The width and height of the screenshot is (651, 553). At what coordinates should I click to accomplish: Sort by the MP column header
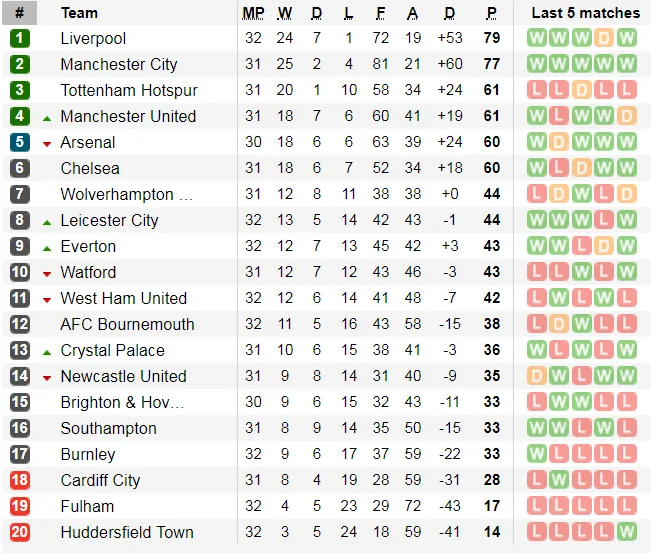[254, 13]
